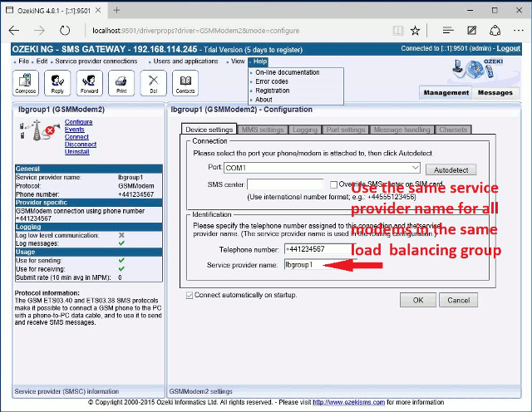Viewport: 532px width, 412px height.
Task: Open the View menu
Action: click(x=238, y=61)
